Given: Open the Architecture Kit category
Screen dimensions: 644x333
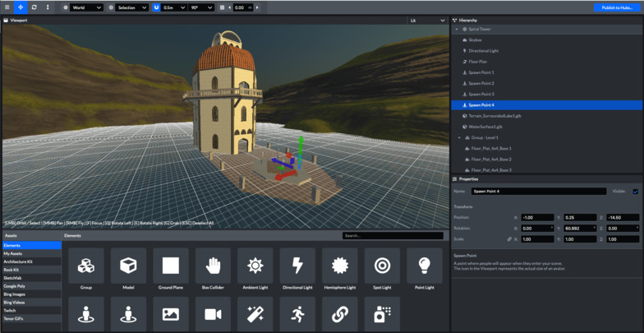Looking at the screenshot, I should (x=31, y=261).
